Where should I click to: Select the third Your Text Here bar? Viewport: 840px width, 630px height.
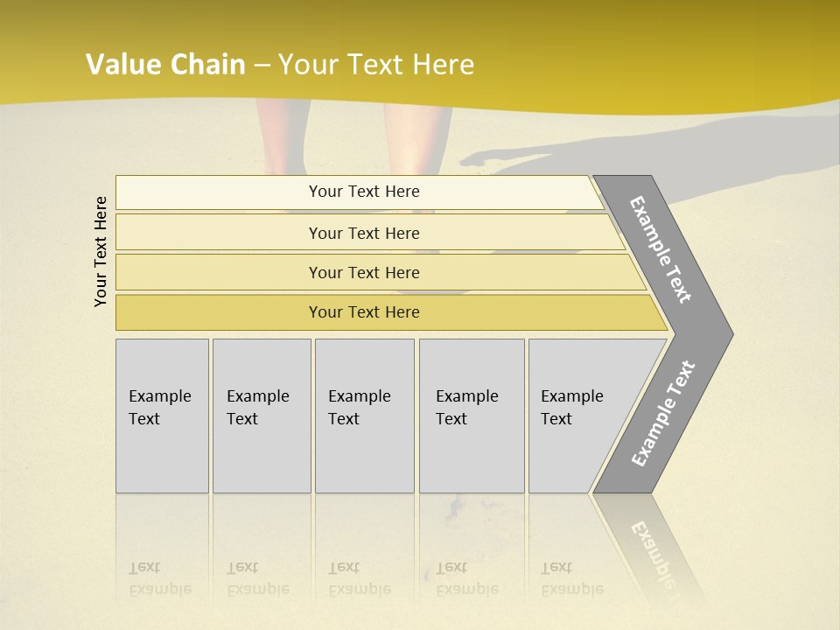(x=363, y=272)
